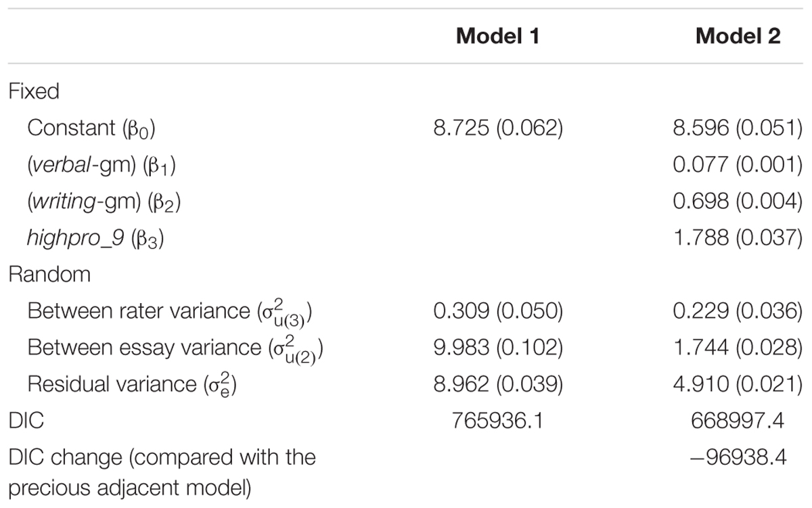Click the (verbal-gm) (β1) row label
The height and width of the screenshot is (508, 812).
tap(102, 165)
